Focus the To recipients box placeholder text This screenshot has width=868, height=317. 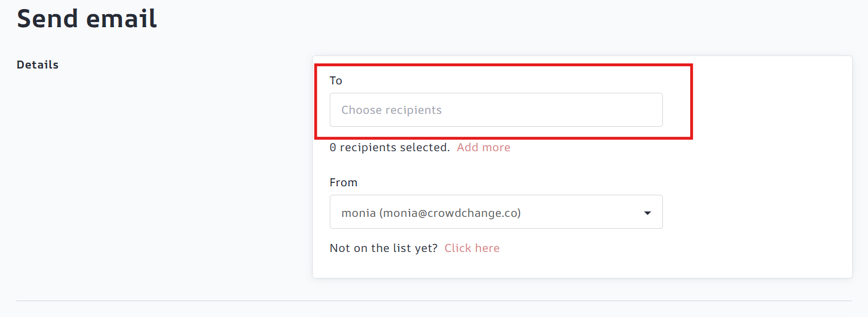pos(392,110)
